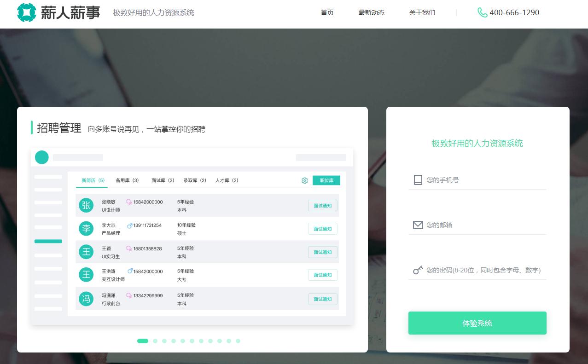588x364 pixels.
Task: Click the male gender icon next to 李大志's number
Action: point(130,225)
